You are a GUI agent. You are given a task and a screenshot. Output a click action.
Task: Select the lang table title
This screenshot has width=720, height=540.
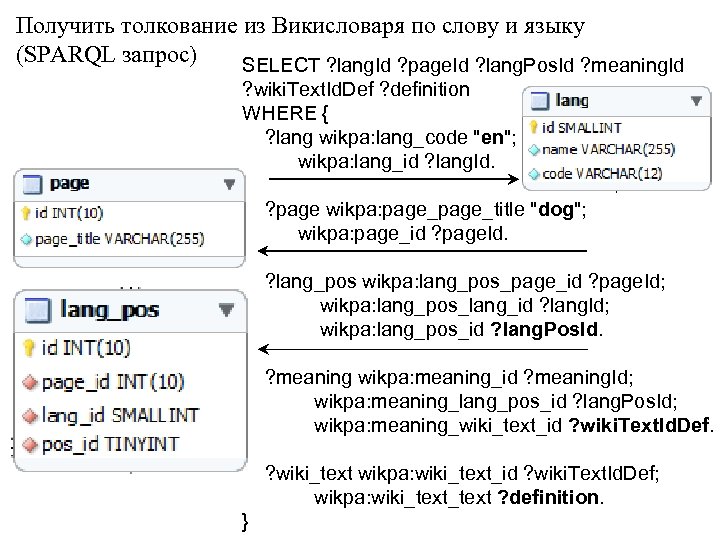click(x=572, y=101)
